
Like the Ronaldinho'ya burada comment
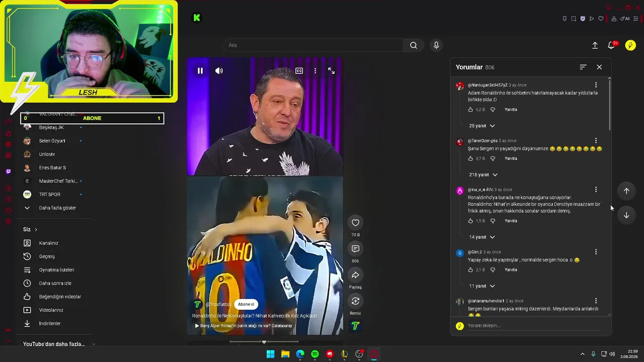point(470,221)
